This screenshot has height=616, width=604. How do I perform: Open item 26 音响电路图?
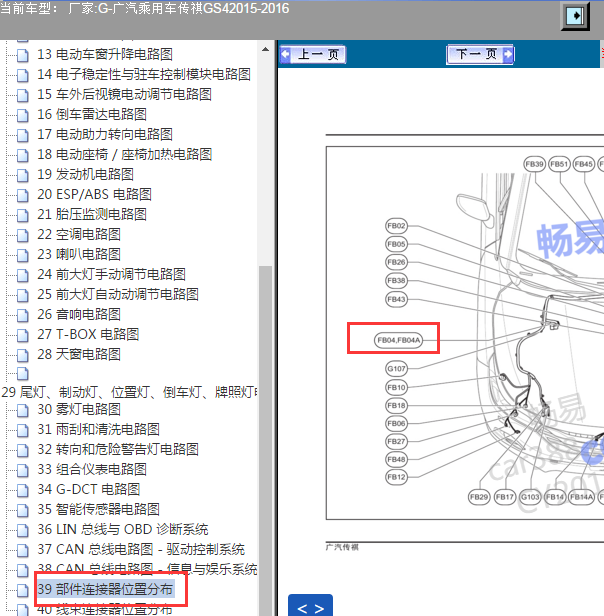[79, 315]
